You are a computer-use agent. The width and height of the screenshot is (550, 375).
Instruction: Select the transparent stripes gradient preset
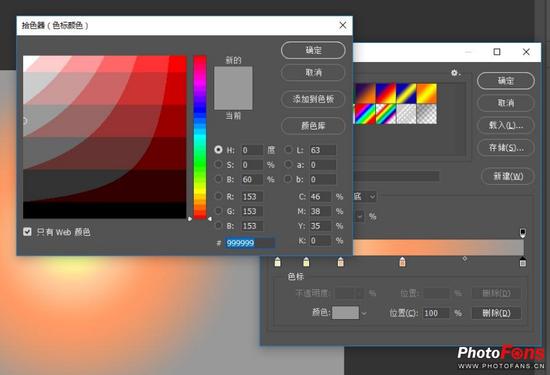pyautogui.click(x=406, y=114)
